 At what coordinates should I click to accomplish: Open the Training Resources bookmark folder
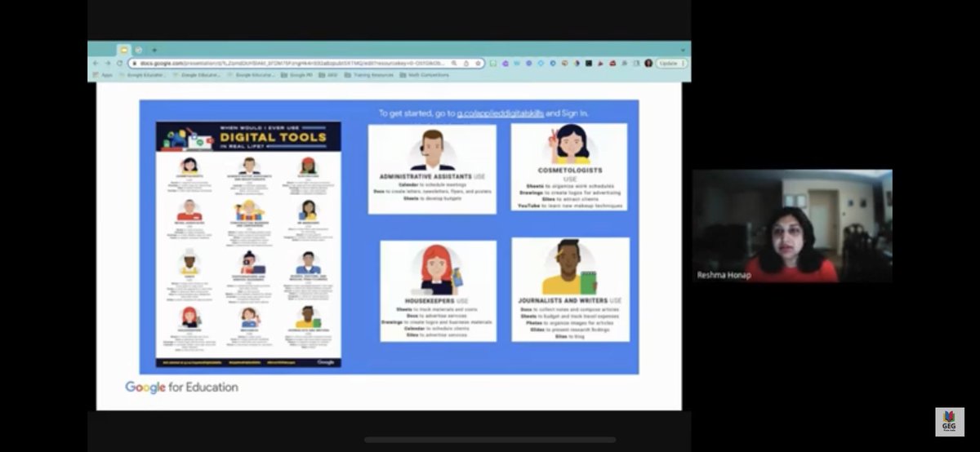368,75
